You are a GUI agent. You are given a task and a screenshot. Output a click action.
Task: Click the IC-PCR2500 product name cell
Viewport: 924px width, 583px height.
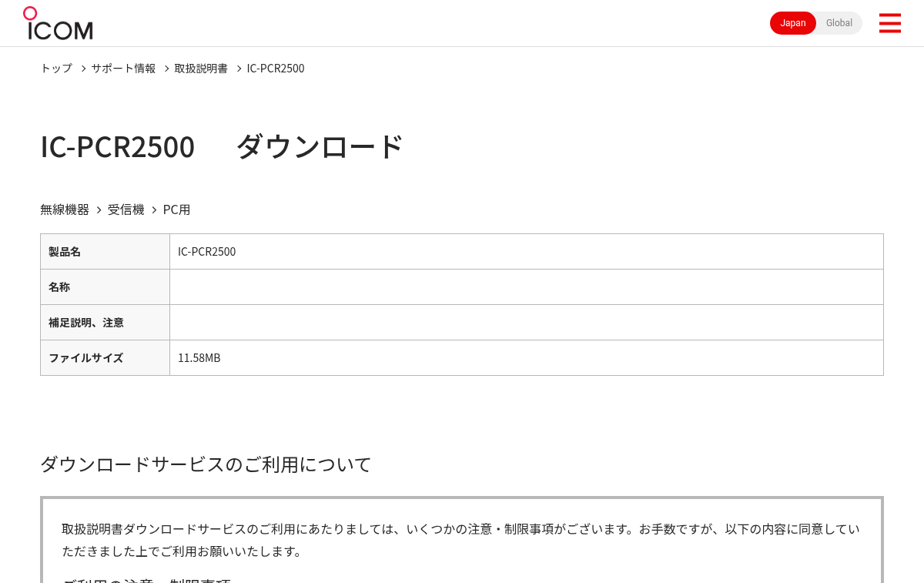(527, 252)
